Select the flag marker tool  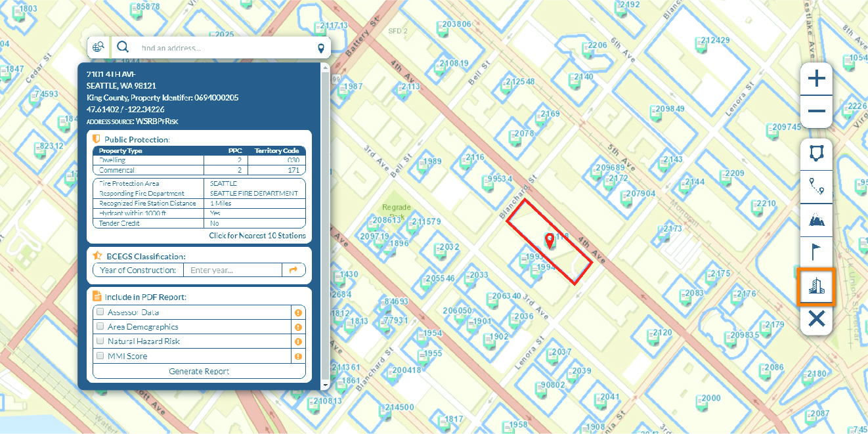click(816, 253)
